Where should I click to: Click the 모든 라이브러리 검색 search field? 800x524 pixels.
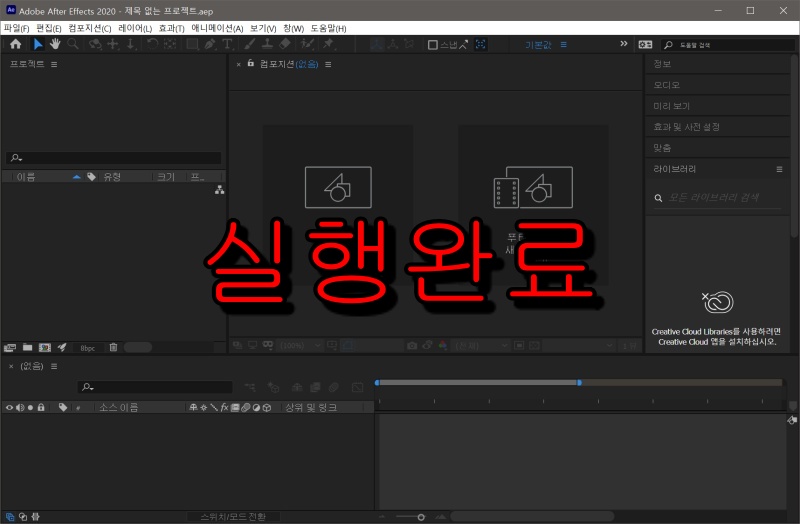click(x=718, y=197)
